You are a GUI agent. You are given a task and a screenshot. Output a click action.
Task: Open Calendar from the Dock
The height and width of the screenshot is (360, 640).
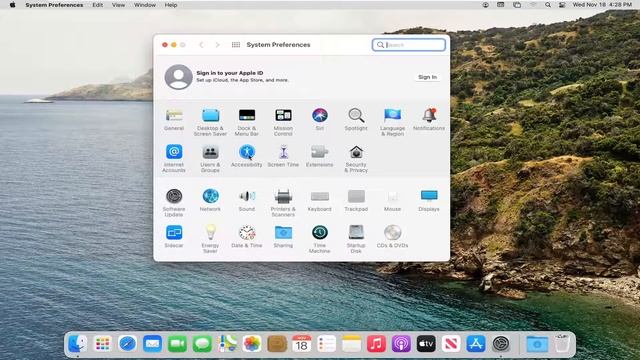tap(302, 344)
